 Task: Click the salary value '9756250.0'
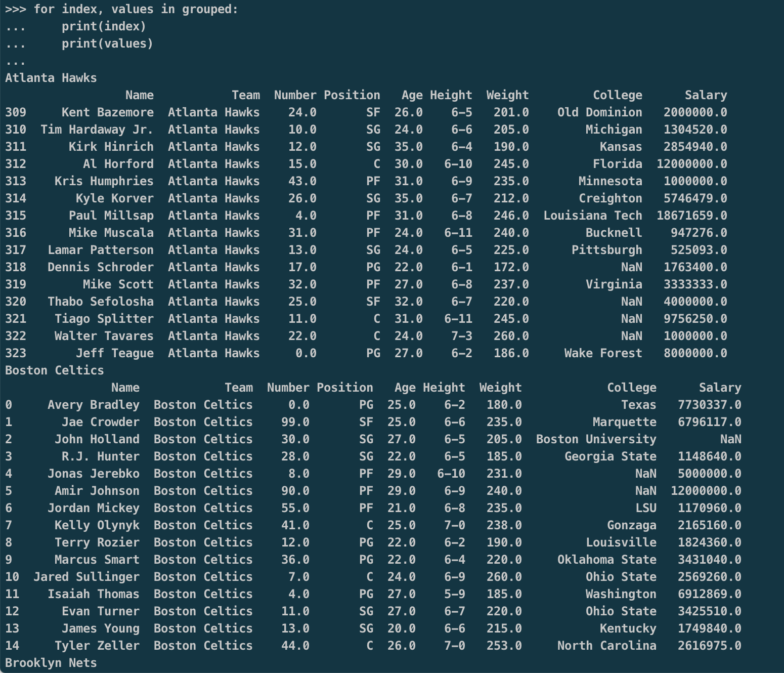point(695,319)
